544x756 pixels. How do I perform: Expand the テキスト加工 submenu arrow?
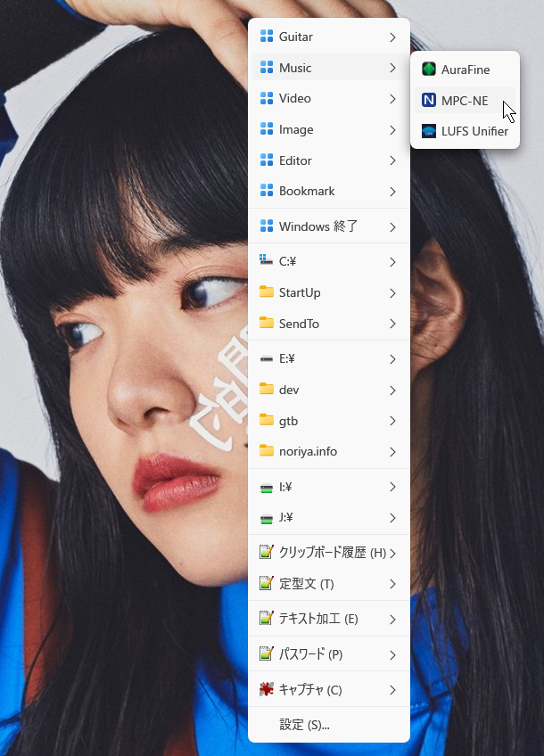[x=392, y=619]
